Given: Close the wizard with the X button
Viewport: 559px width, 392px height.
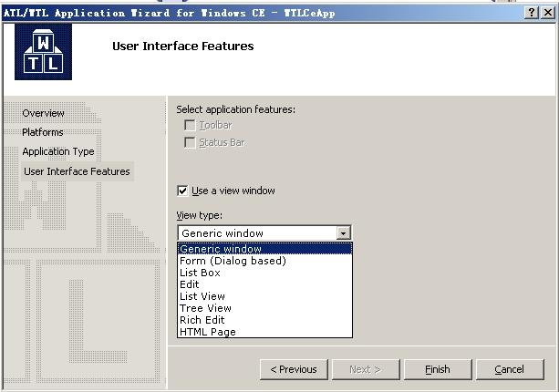Looking at the screenshot, I should [547, 13].
